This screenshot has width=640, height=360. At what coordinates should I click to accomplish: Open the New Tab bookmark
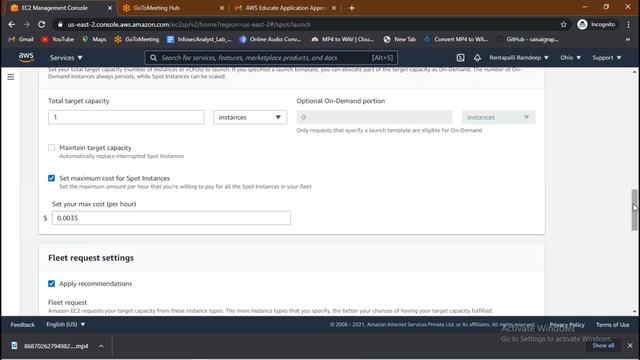click(x=400, y=39)
